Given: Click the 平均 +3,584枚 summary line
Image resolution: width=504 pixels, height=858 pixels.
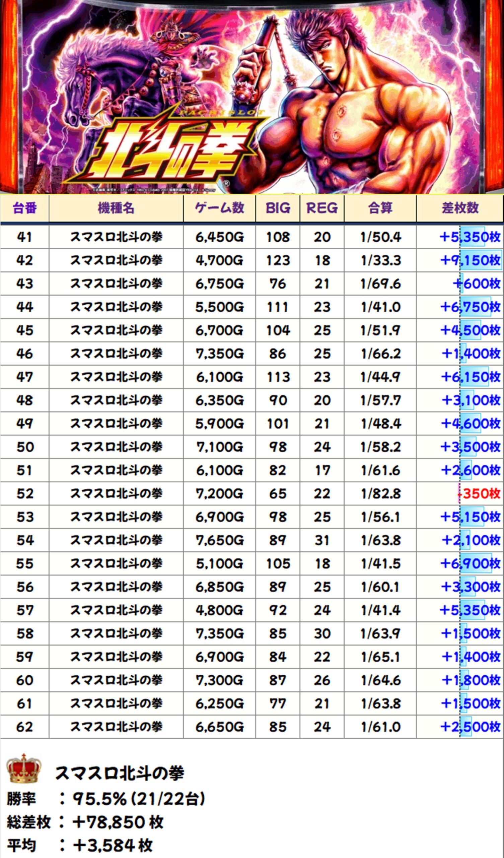Looking at the screenshot, I should 80,845.
